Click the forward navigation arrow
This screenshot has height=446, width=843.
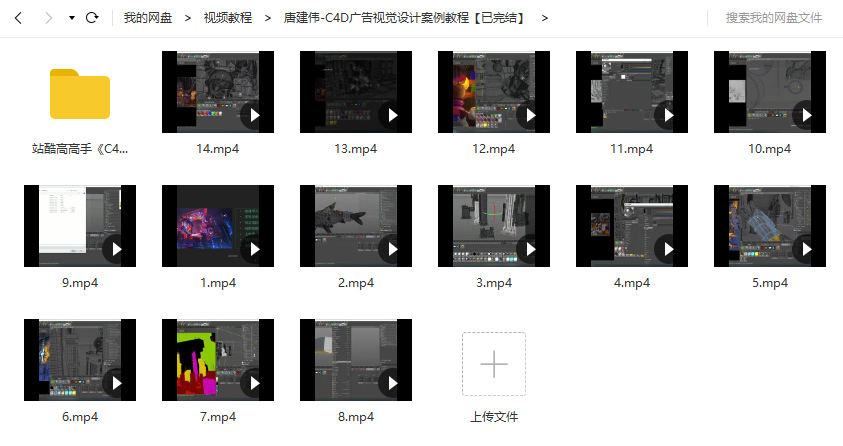(48, 18)
